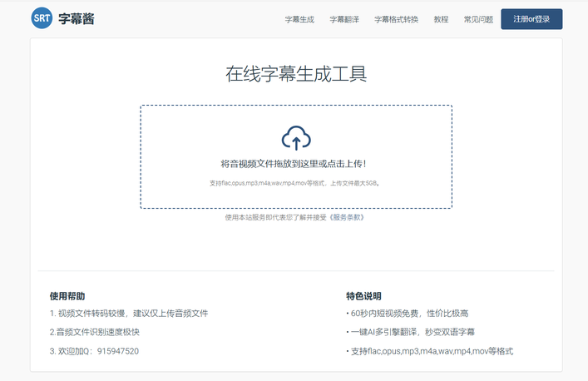
Task: Click the 使用帮助 heading
Action: pyautogui.click(x=67, y=296)
